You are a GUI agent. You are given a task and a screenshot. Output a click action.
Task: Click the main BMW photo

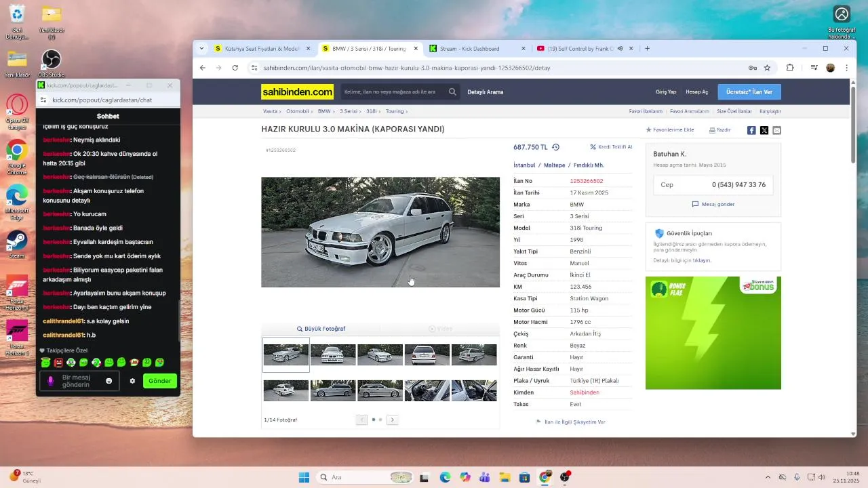[380, 232]
